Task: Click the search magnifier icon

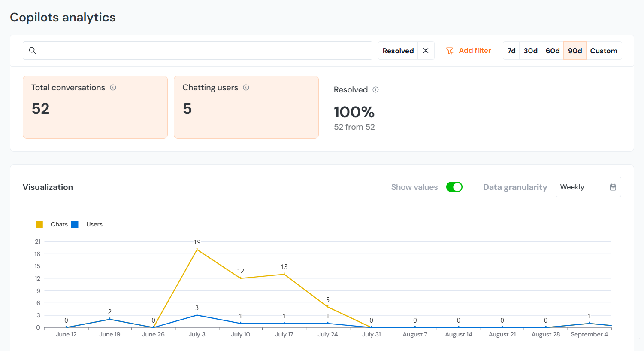Action: point(32,51)
